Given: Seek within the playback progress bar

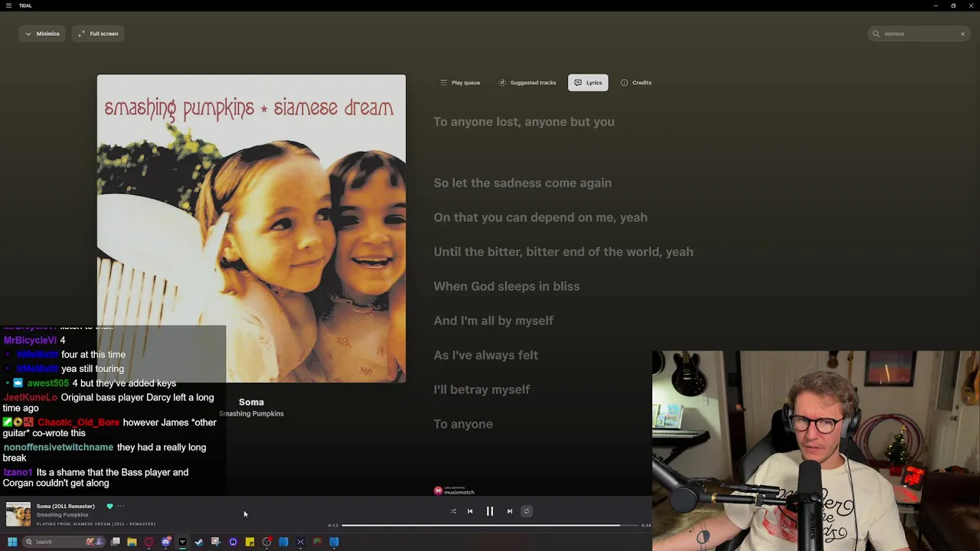Looking at the screenshot, I should pyautogui.click(x=491, y=525).
